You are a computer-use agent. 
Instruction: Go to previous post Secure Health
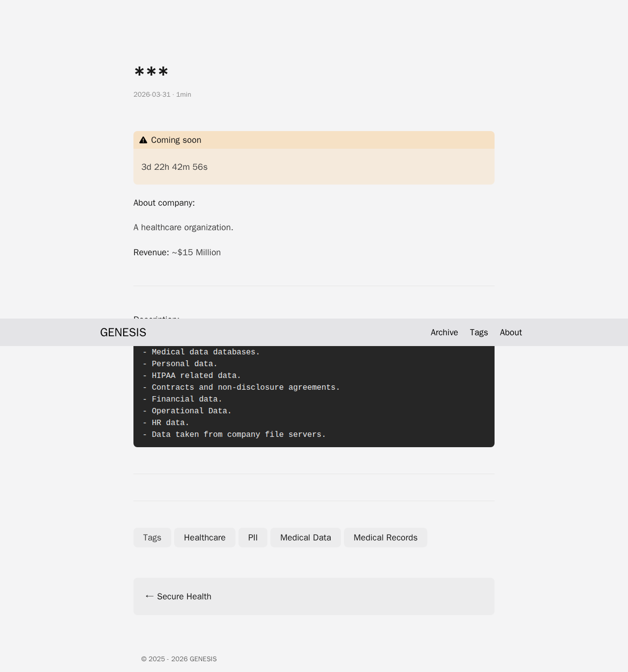(184, 596)
